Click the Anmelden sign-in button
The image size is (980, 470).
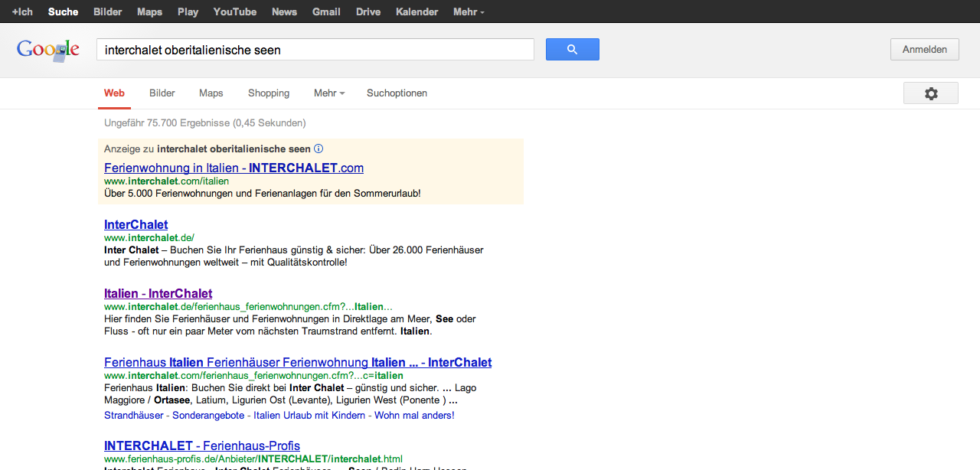coord(924,50)
